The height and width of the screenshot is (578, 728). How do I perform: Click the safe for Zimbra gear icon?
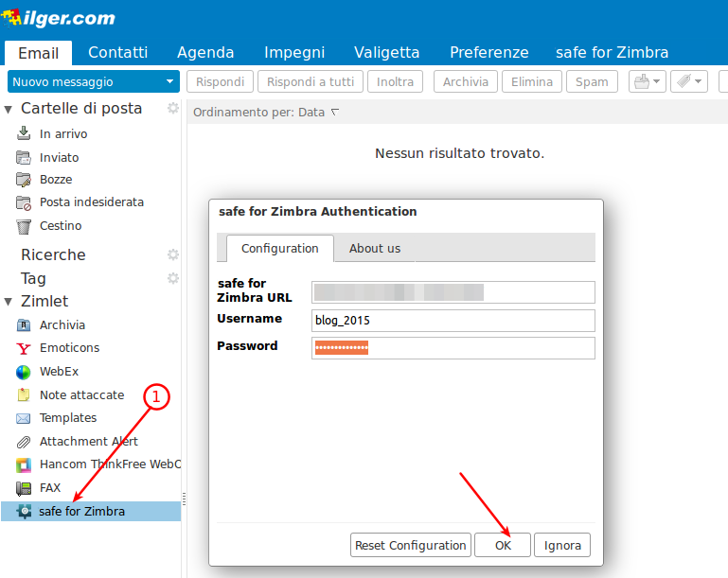pos(24,511)
